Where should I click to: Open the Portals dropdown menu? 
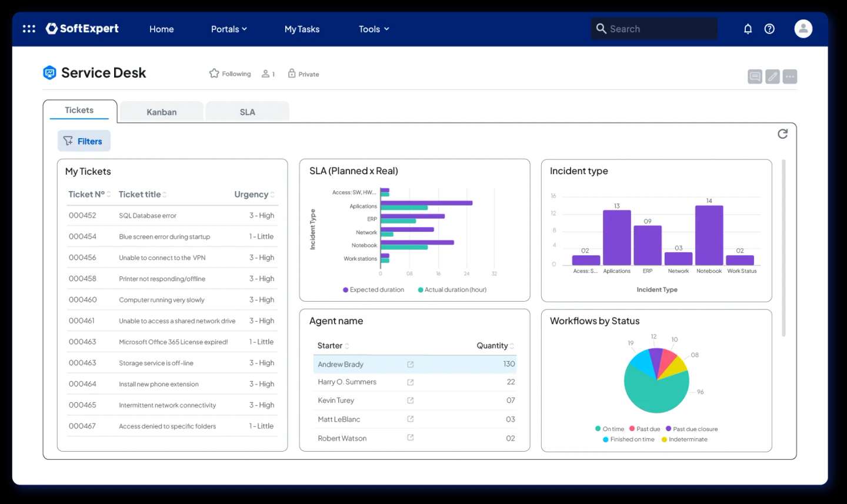click(x=229, y=29)
